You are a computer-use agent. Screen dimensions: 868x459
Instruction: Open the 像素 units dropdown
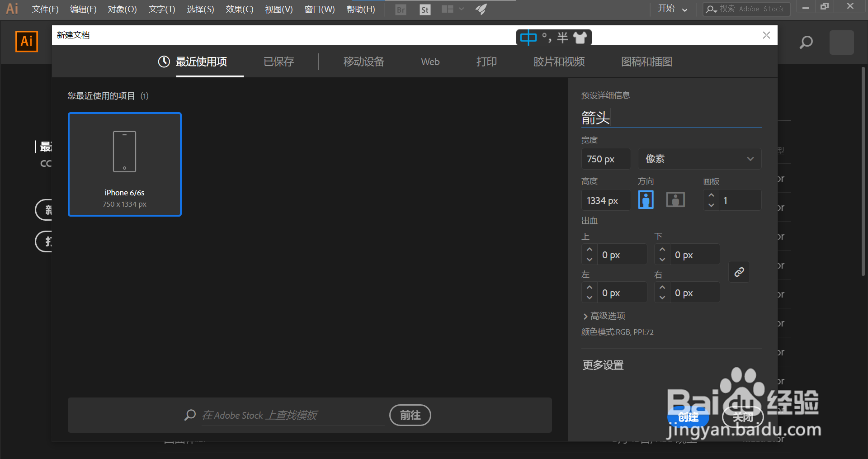point(699,159)
